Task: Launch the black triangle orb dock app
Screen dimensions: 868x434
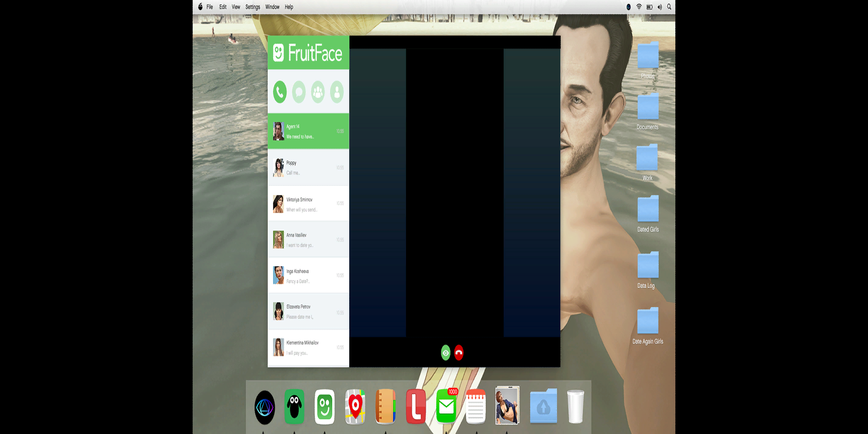Action: click(265, 407)
